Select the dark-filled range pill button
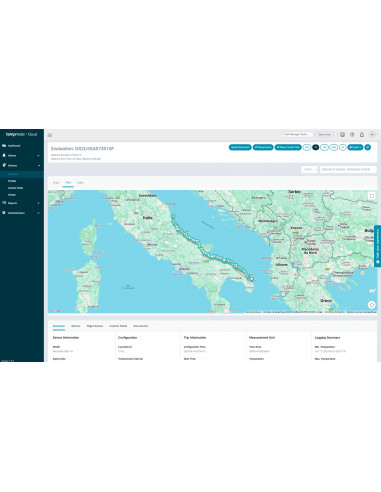The width and height of the screenshot is (381, 492). click(x=315, y=147)
